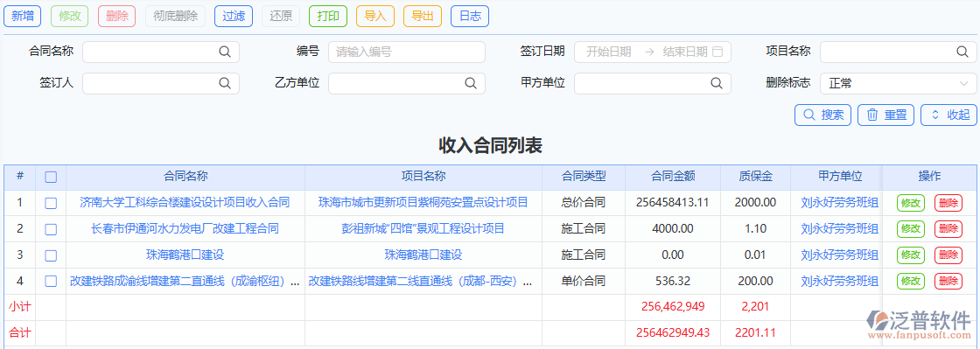Click the 合计 total 256462949.43 value
Screen dimensions: 980x349
pyautogui.click(x=673, y=332)
